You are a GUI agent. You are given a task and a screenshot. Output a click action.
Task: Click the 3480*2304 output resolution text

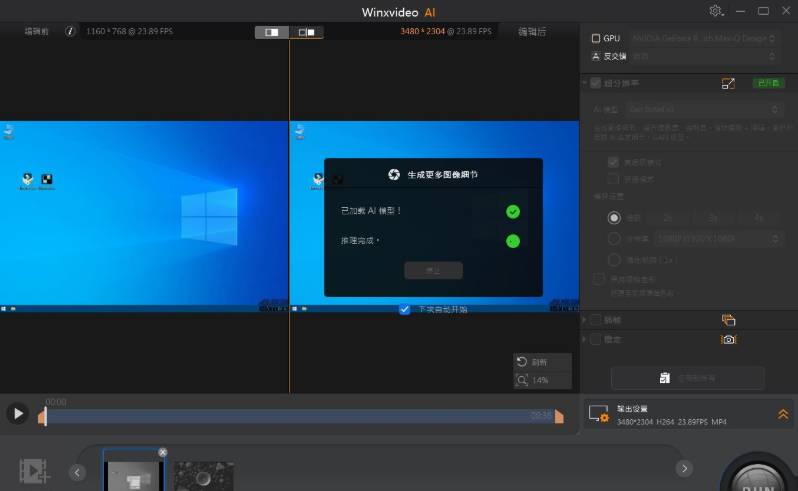tap(422, 32)
